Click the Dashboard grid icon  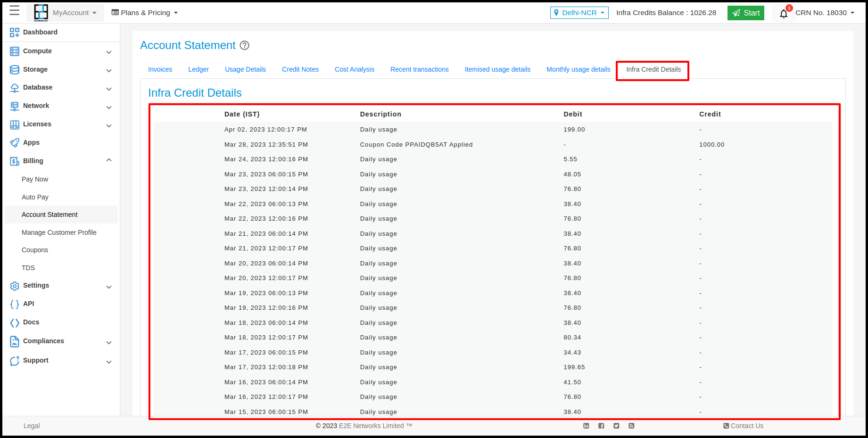click(x=15, y=33)
